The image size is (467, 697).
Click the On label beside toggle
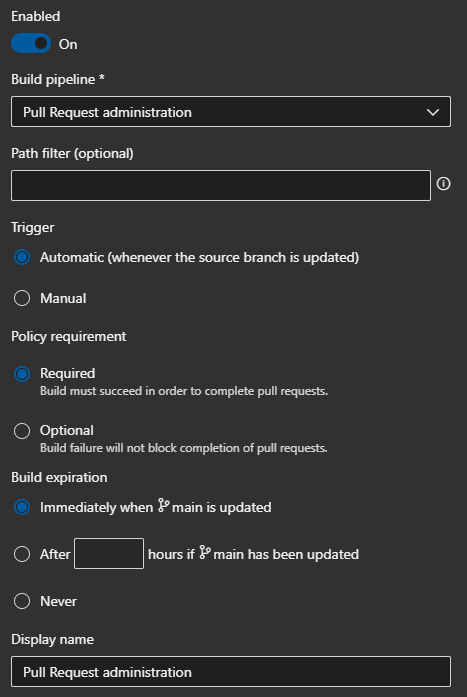tap(68, 44)
